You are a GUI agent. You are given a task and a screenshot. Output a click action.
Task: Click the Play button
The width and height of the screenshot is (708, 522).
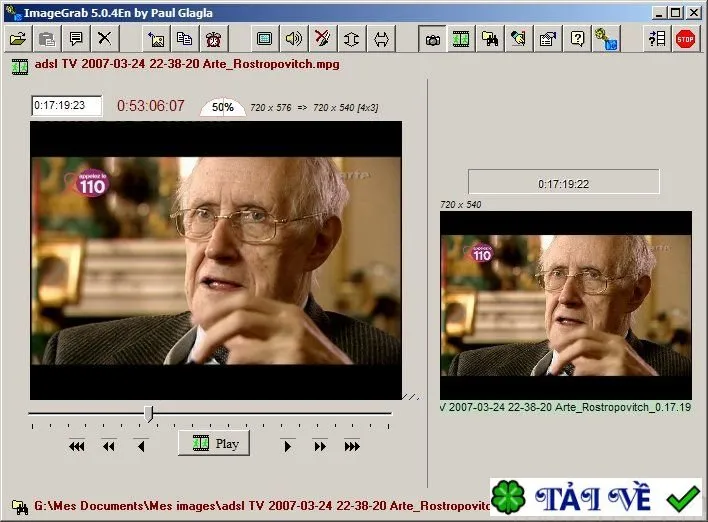click(214, 443)
